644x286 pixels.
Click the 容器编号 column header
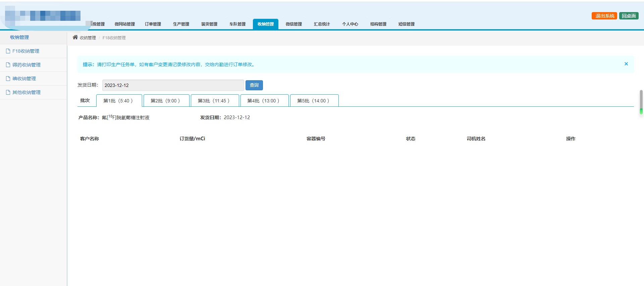[x=316, y=139]
